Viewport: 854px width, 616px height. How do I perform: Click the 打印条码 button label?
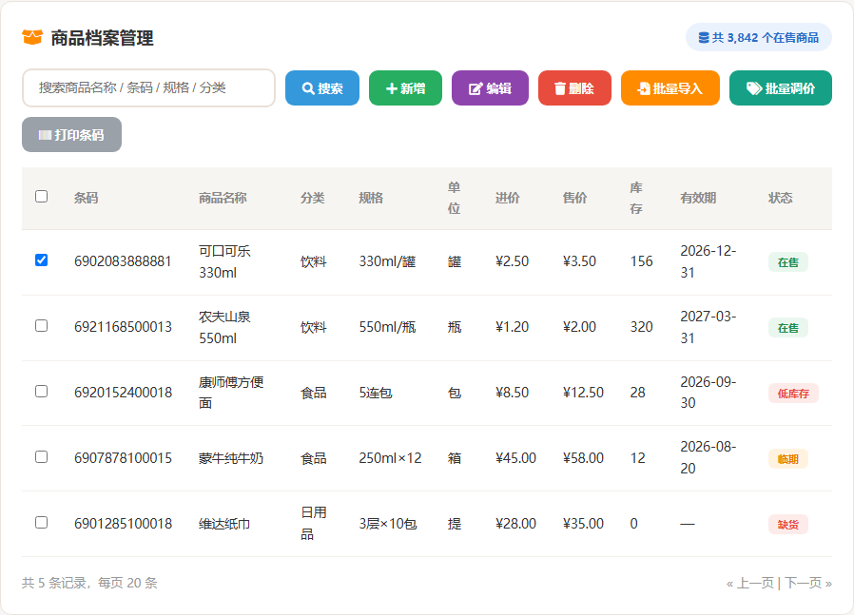pos(79,135)
